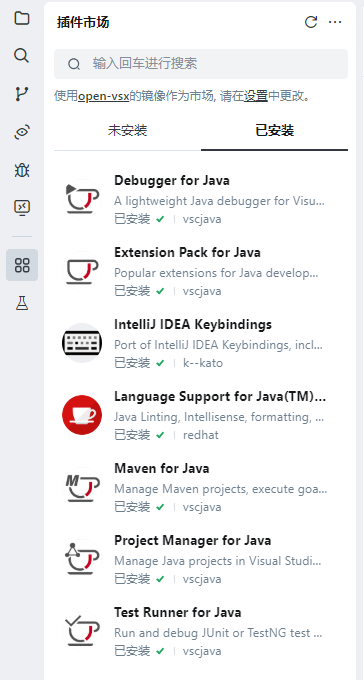
Task: Refresh the plugin marketplace list
Action: pos(311,22)
